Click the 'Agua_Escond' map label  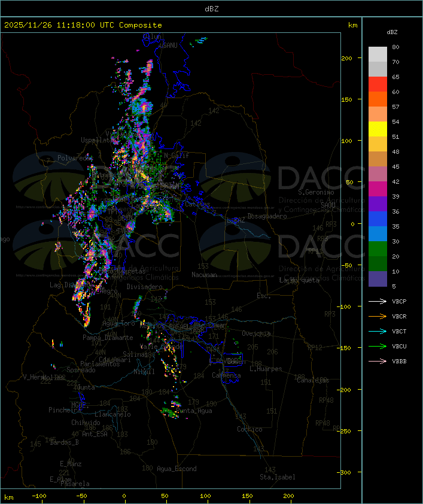click(x=176, y=469)
